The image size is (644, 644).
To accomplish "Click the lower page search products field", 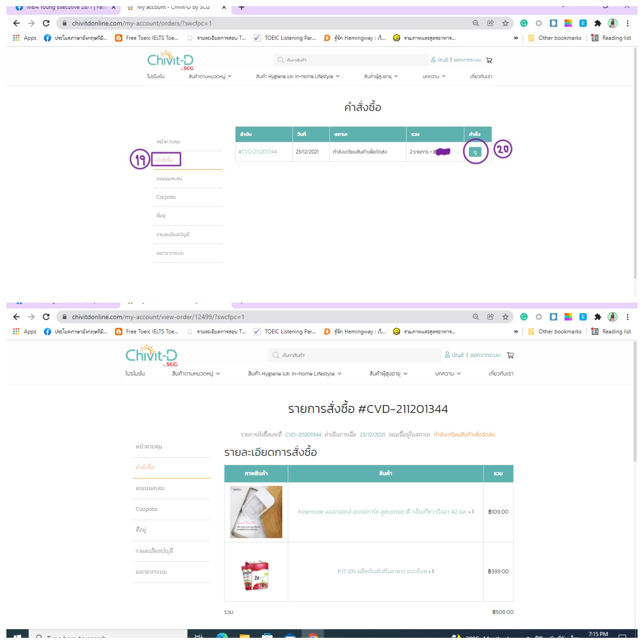I will click(355, 355).
